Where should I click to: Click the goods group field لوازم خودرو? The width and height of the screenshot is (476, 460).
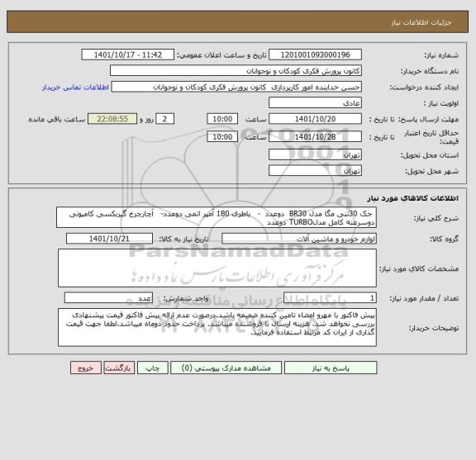[299, 239]
